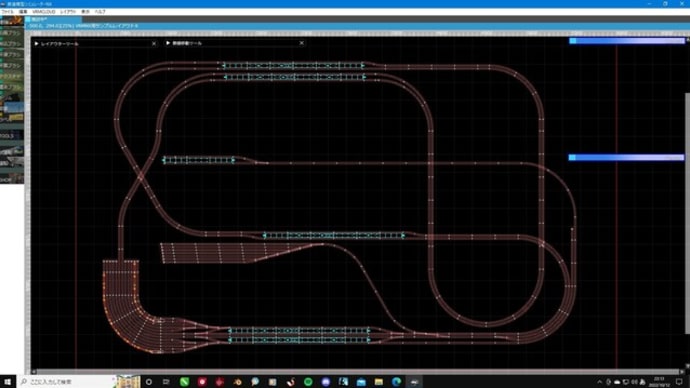Image resolution: width=690 pixels, height=388 pixels.
Task: Open the 表示 menu
Action: click(85, 12)
